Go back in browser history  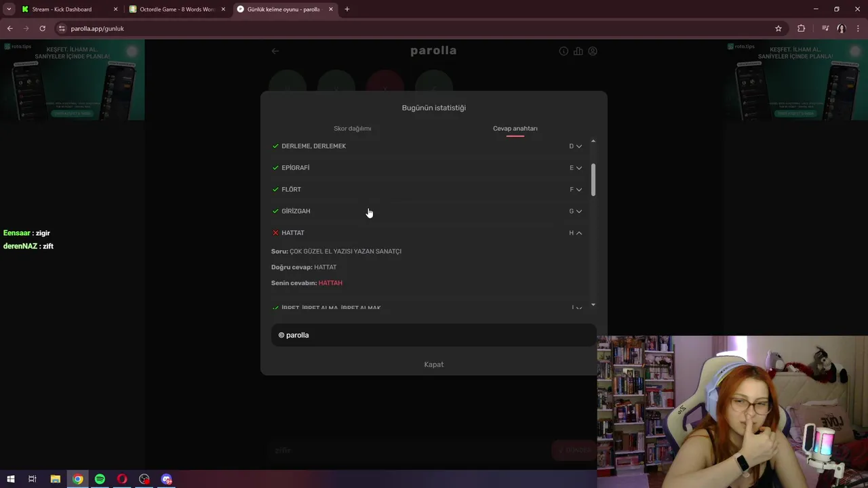pos(9,28)
